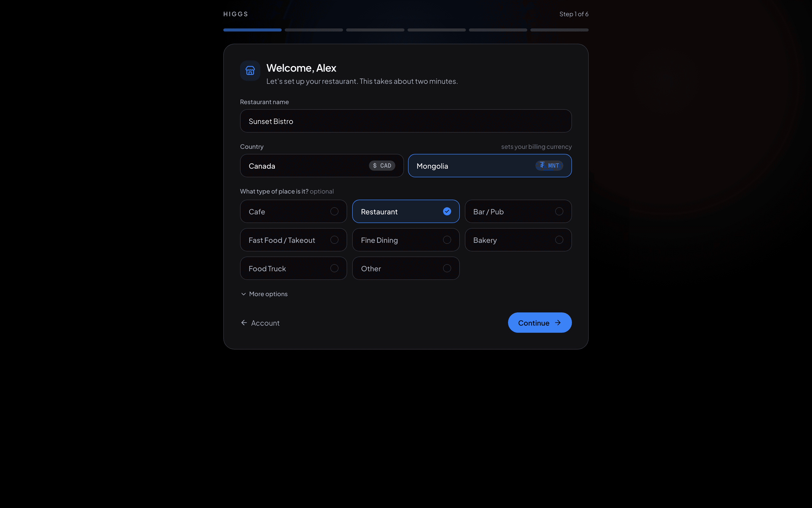Click the second progress step segment
Image resolution: width=812 pixels, height=508 pixels.
(314, 30)
